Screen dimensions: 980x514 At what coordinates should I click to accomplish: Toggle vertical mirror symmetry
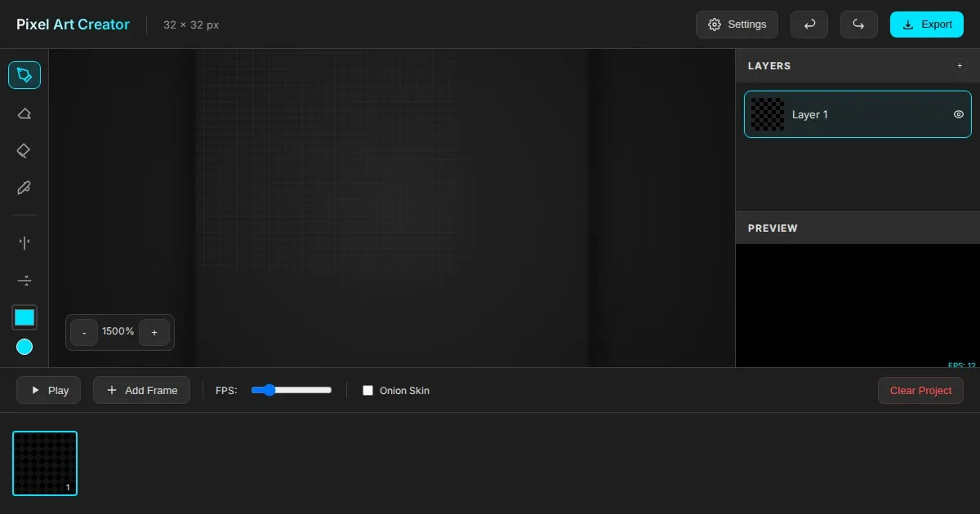(24, 280)
